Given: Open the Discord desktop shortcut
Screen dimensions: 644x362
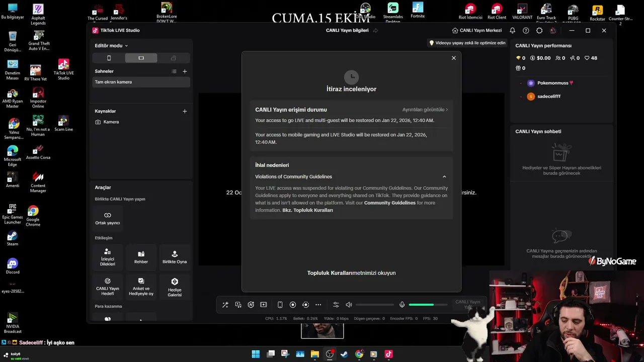Looking at the screenshot, I should click(x=13, y=266).
